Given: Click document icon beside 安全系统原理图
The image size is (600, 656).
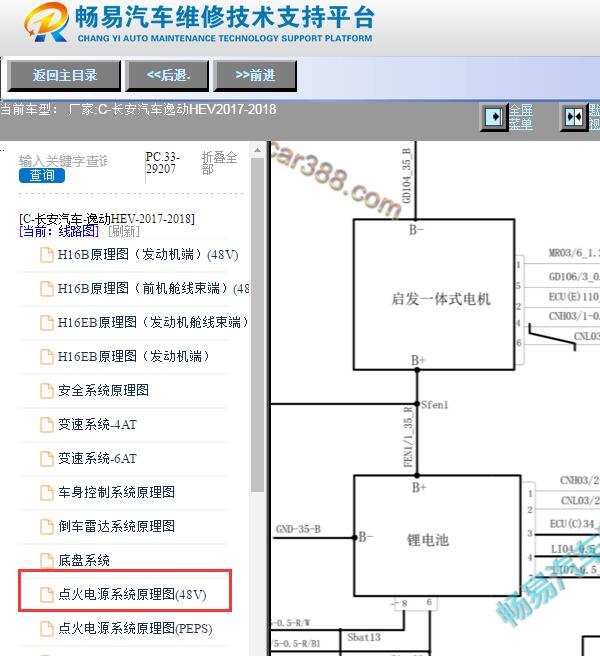Looking at the screenshot, I should pyautogui.click(x=47, y=390).
